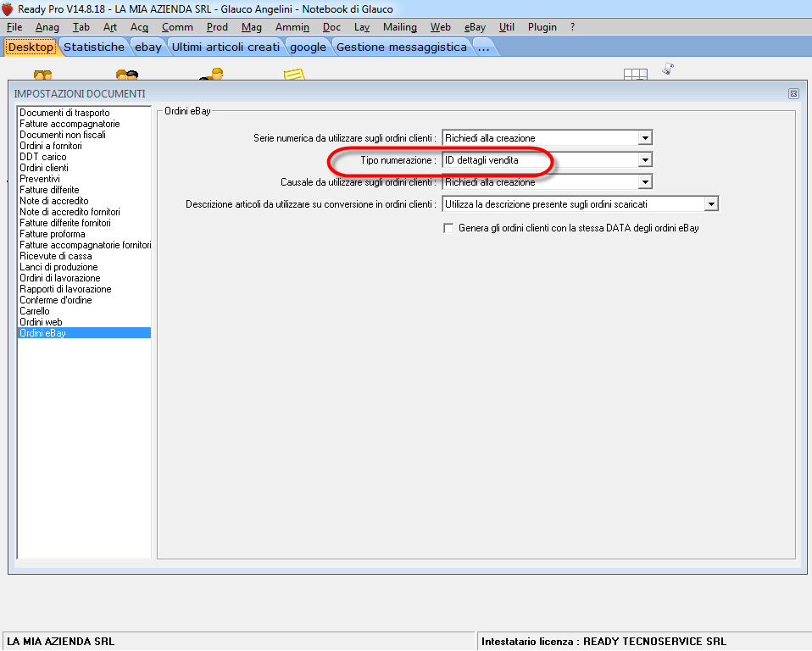Open Serie numerica dropdown arrow

[x=645, y=138]
